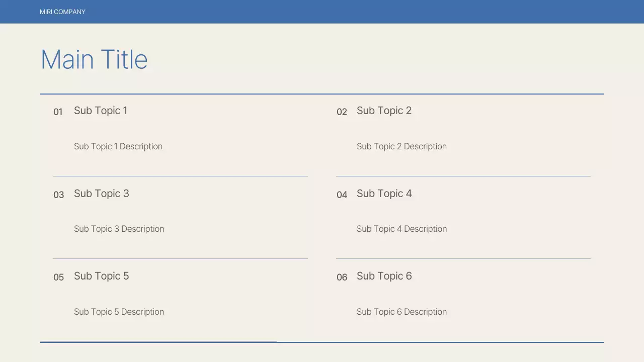Click the number 03 label
The image size is (644, 362).
(58, 195)
